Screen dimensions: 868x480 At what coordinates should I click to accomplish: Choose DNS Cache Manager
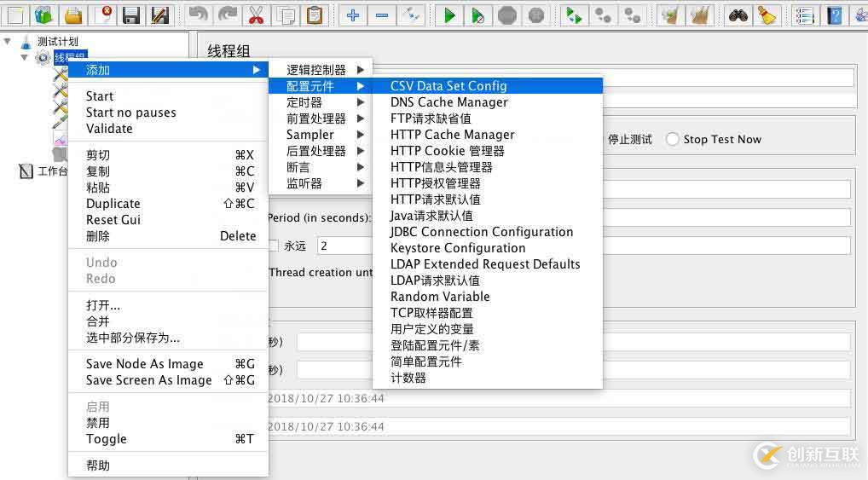click(488, 102)
